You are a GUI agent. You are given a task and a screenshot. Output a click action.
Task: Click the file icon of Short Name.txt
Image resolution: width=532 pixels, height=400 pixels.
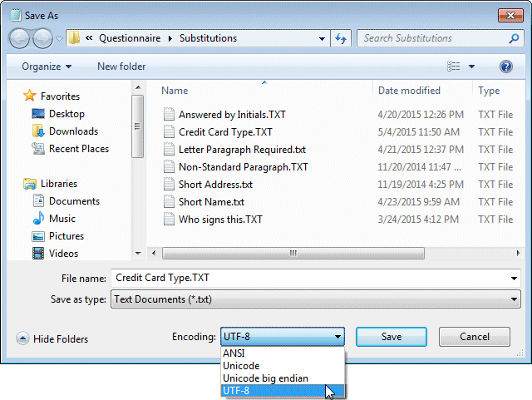click(169, 201)
